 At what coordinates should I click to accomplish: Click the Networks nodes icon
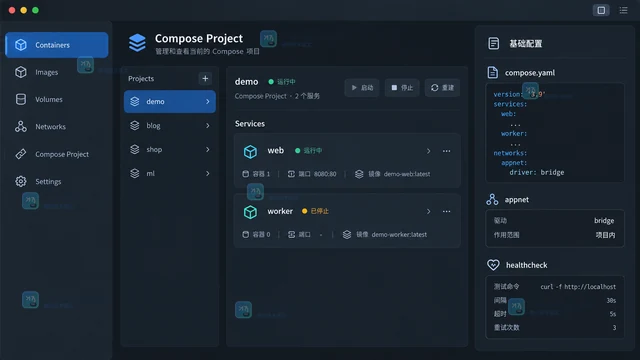[x=21, y=127]
